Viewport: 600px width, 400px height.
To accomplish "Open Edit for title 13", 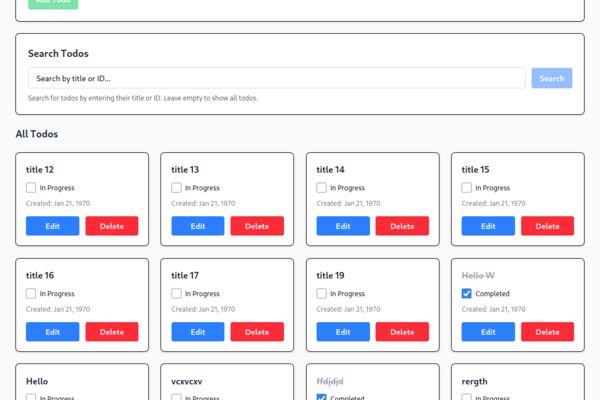I will (198, 226).
